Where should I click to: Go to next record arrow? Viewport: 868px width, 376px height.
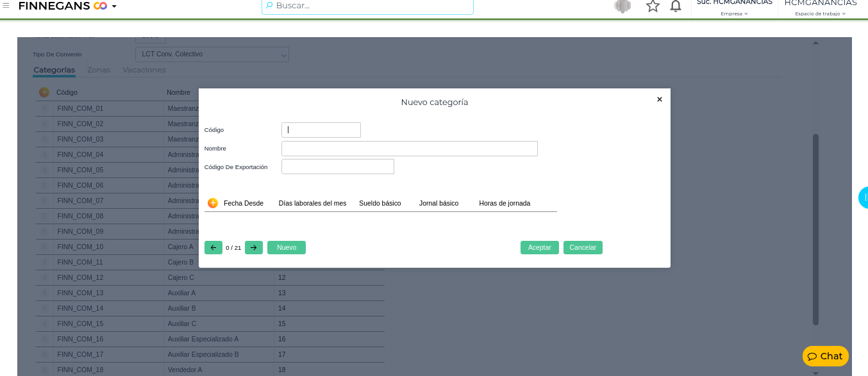[254, 247]
